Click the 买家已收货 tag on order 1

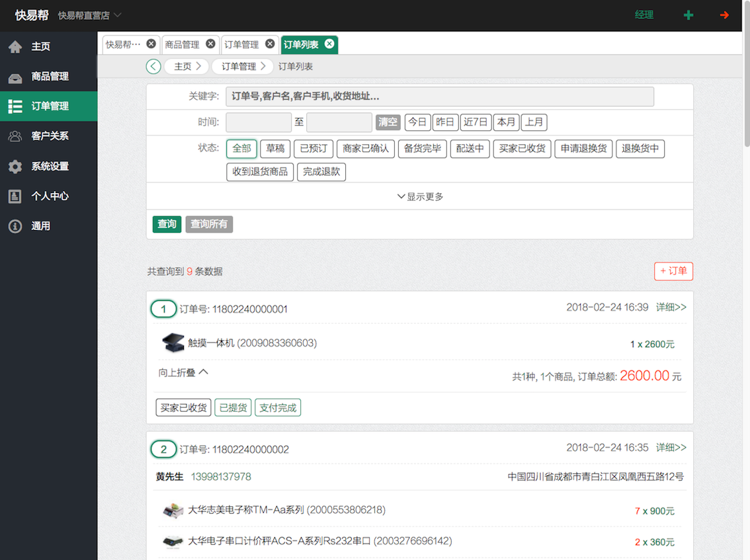click(183, 407)
